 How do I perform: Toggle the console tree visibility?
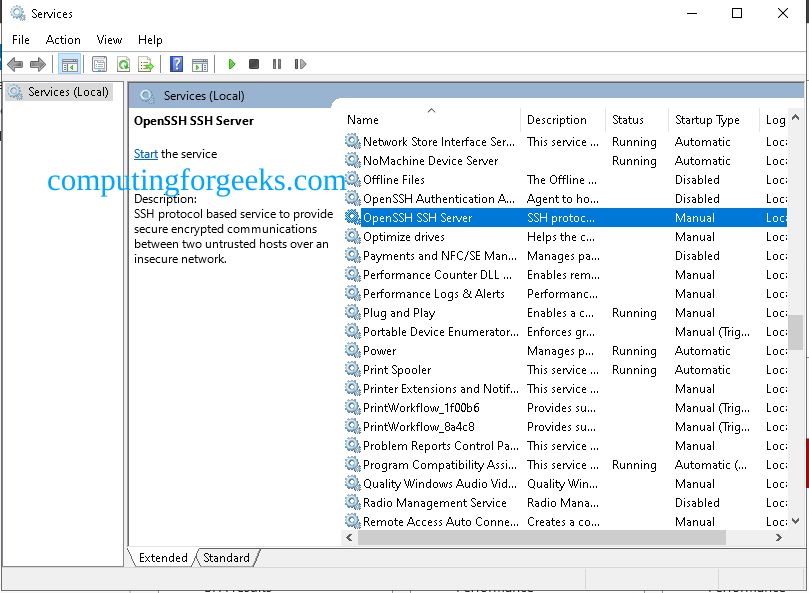coord(70,63)
